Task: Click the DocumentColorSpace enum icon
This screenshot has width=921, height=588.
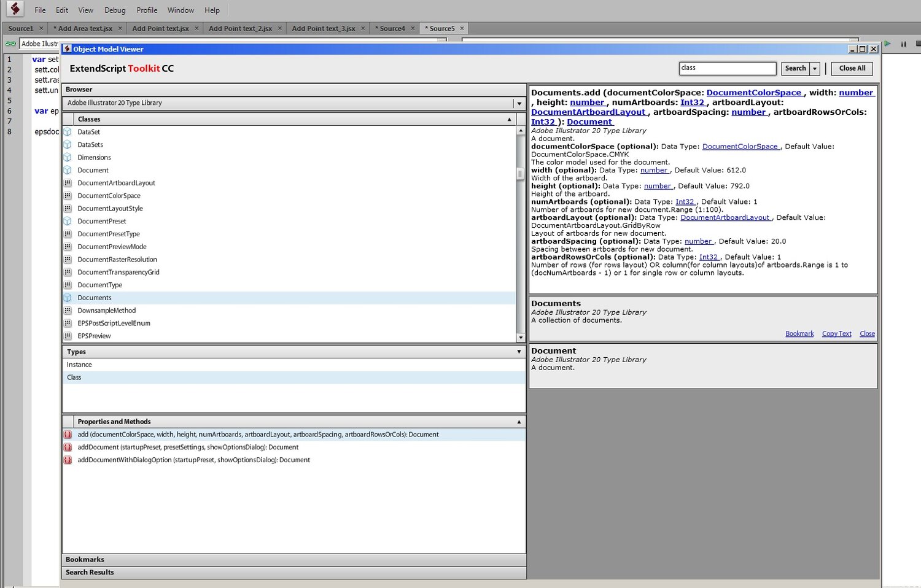Action: (68, 196)
